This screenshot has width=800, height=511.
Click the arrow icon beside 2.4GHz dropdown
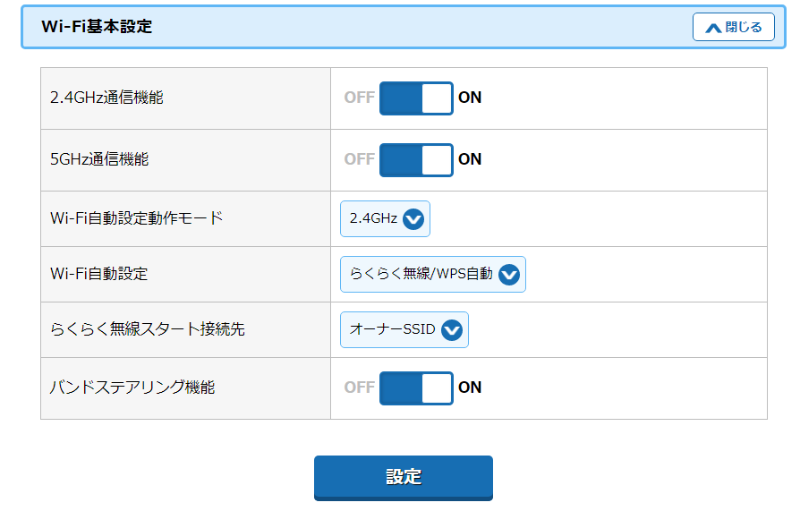[414, 218]
